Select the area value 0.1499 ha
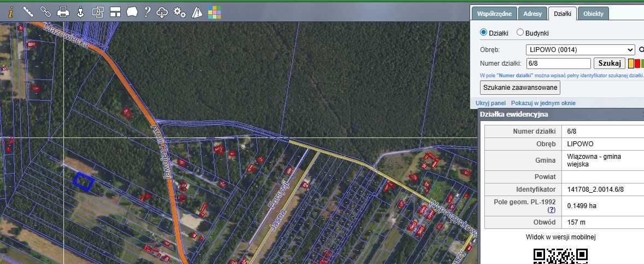 coord(582,205)
